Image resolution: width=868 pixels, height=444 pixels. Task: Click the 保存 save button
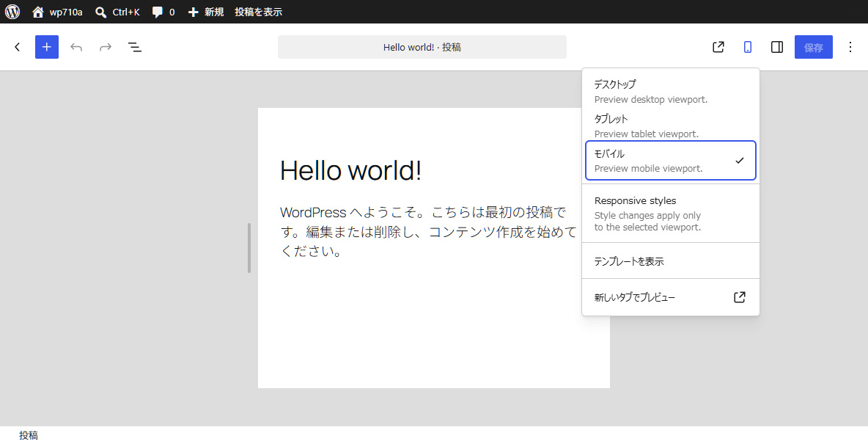814,47
